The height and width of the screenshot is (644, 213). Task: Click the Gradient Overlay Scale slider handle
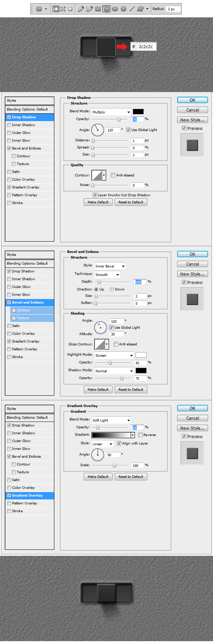coord(114,465)
